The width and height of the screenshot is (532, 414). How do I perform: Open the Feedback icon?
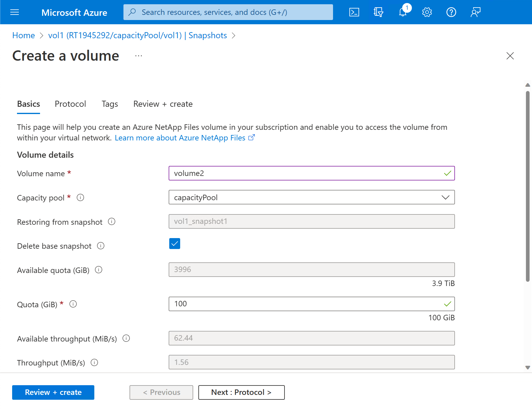pyautogui.click(x=475, y=12)
